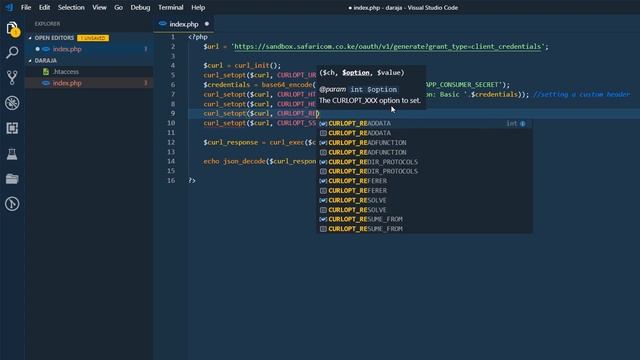Open the Search view icon

pyautogui.click(x=12, y=52)
